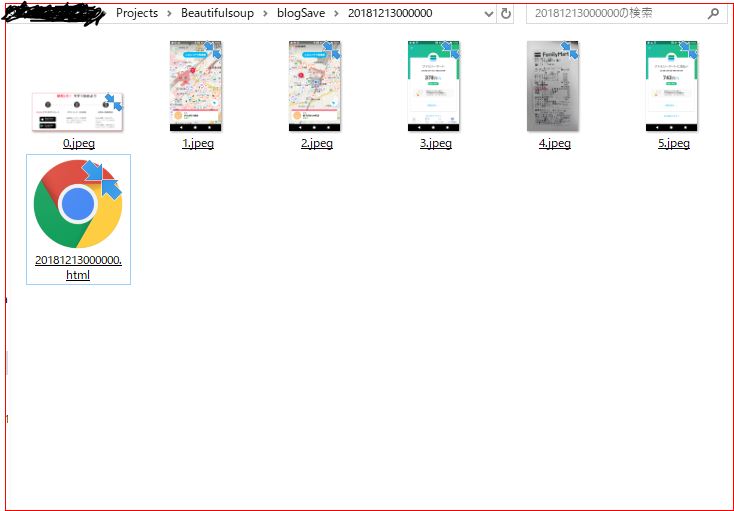Open the address bar history dropdown
Viewport: 734px width, 511px height.
[x=489, y=14]
